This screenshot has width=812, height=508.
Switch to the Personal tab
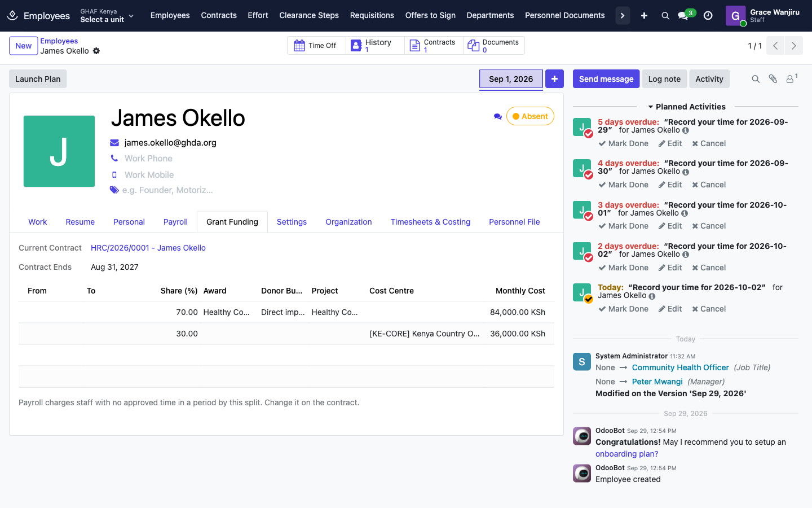pos(129,222)
